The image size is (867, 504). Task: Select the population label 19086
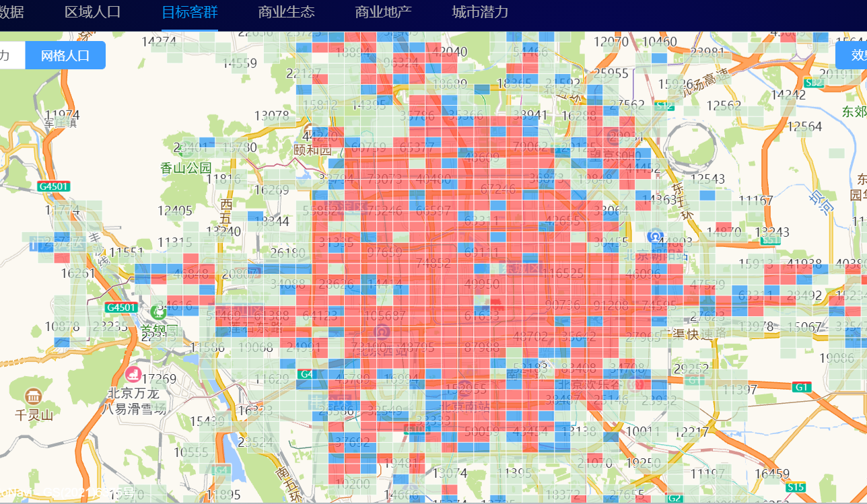click(837, 357)
